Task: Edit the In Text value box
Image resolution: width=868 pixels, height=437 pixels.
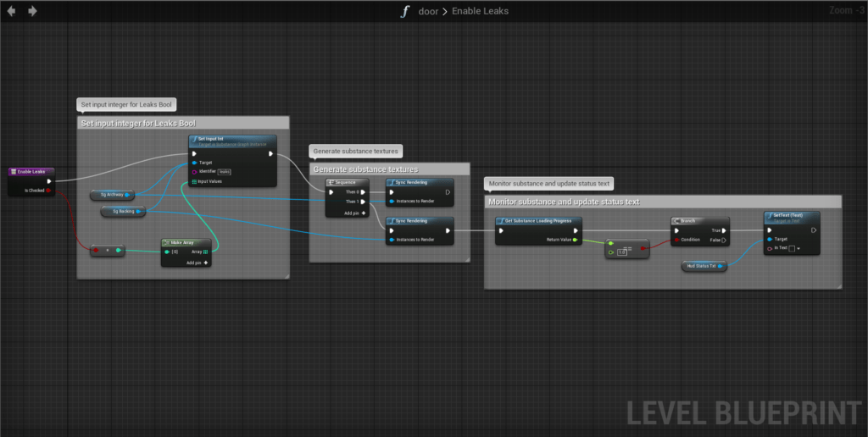Action: click(x=792, y=248)
